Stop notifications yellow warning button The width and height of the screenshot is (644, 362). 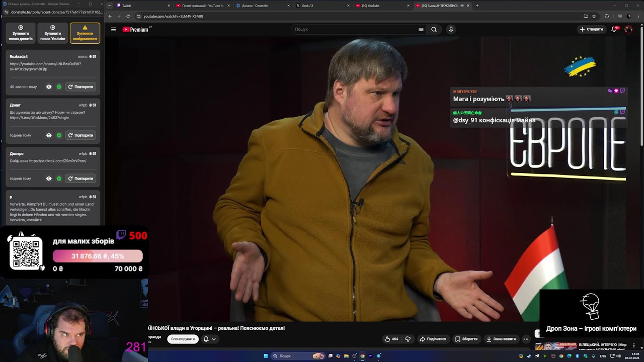[85, 33]
